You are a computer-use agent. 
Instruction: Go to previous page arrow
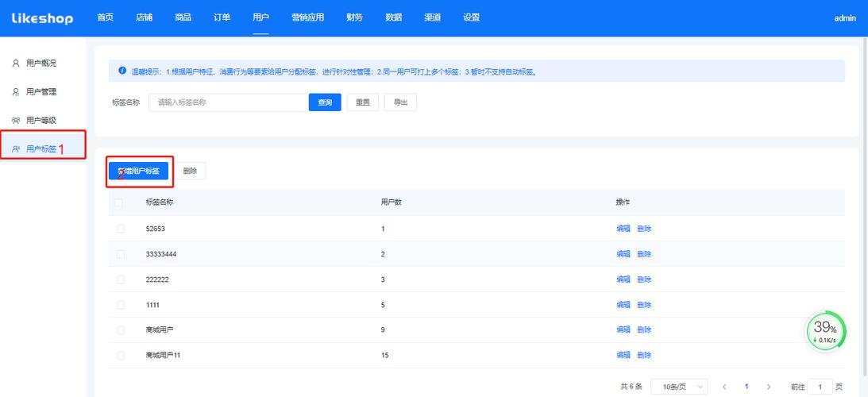point(724,387)
